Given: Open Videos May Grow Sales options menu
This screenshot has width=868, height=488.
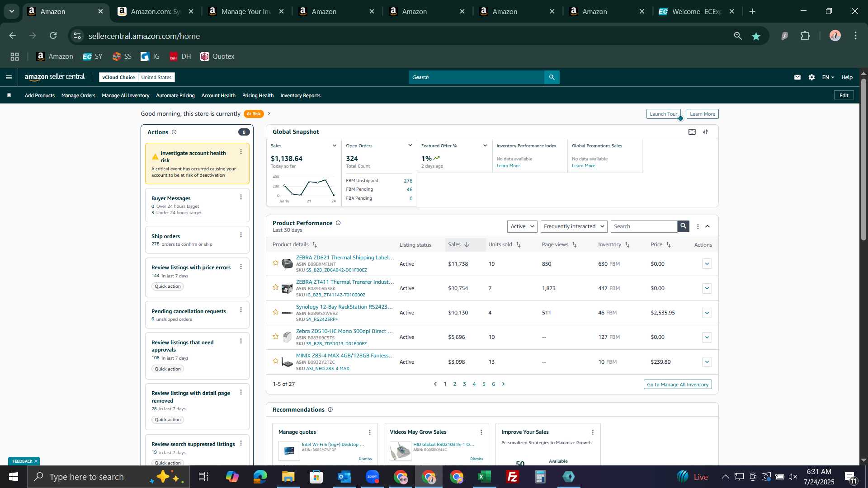Looking at the screenshot, I should (481, 432).
